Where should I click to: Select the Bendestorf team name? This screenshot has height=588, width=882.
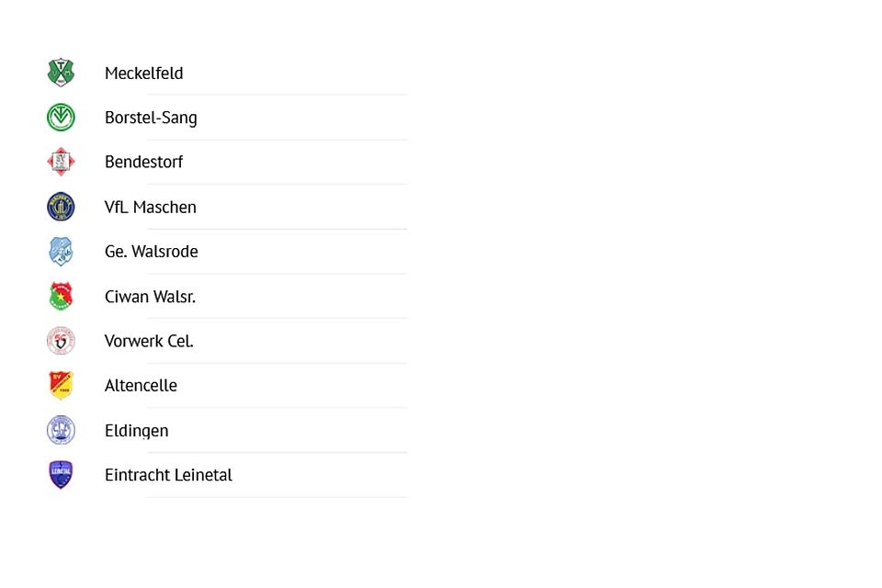click(x=143, y=163)
